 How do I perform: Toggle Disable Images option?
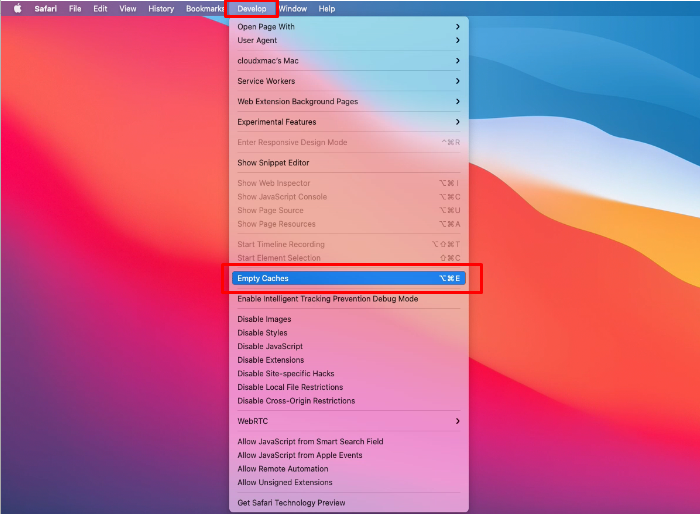[x=349, y=319]
